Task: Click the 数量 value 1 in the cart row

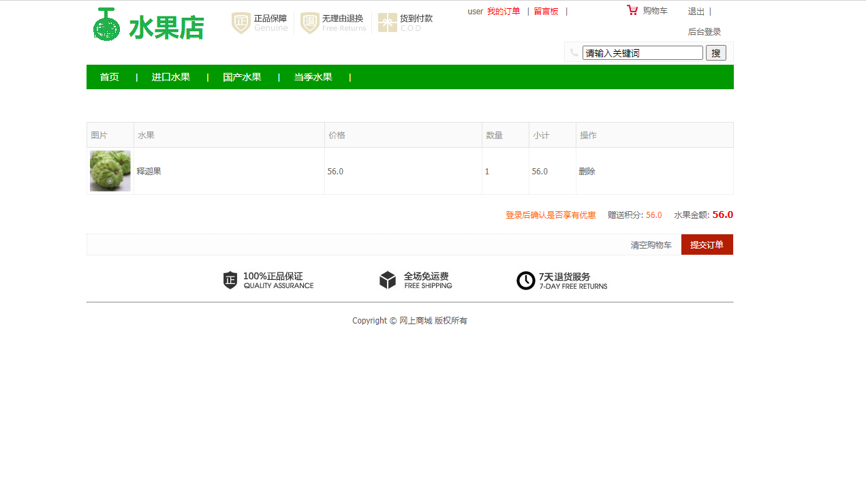Action: click(487, 172)
